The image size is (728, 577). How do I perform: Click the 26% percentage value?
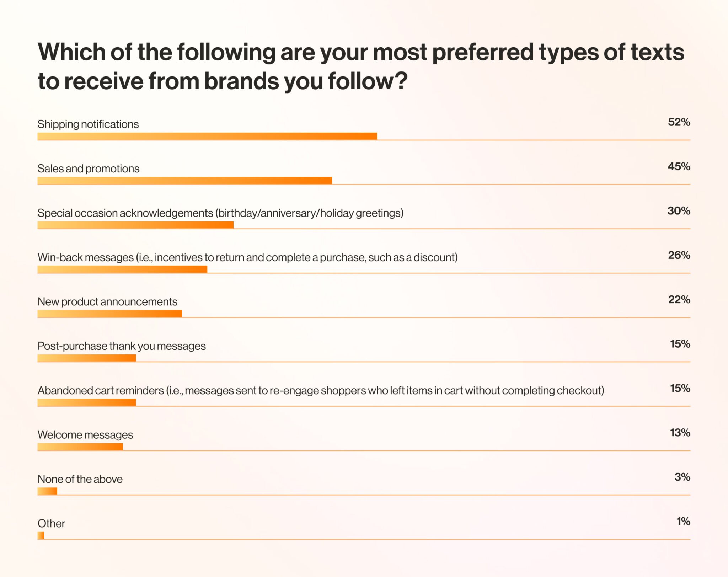pyautogui.click(x=679, y=255)
